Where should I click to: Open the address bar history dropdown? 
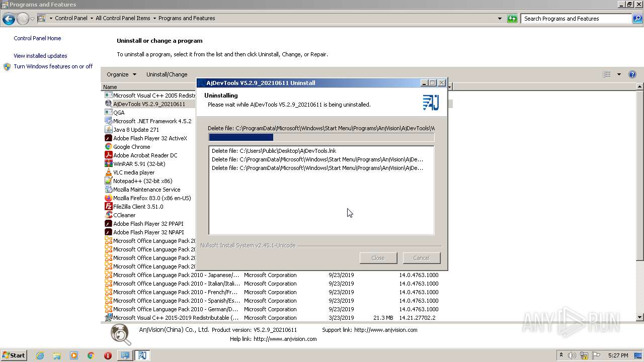pos(500,19)
